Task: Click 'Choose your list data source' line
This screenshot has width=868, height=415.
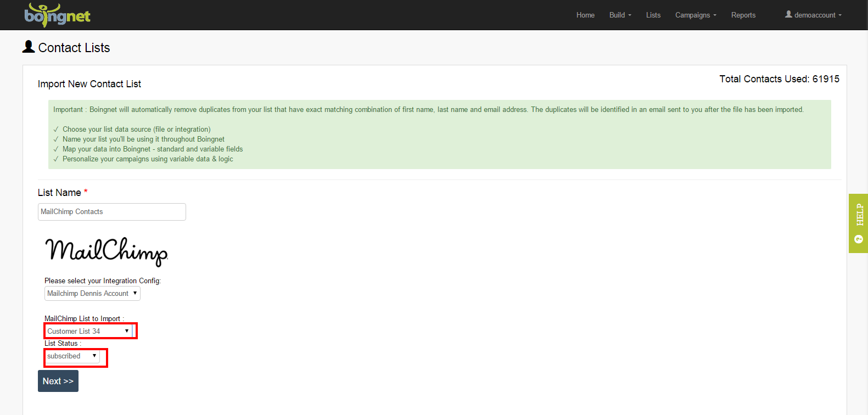Action: (136, 130)
